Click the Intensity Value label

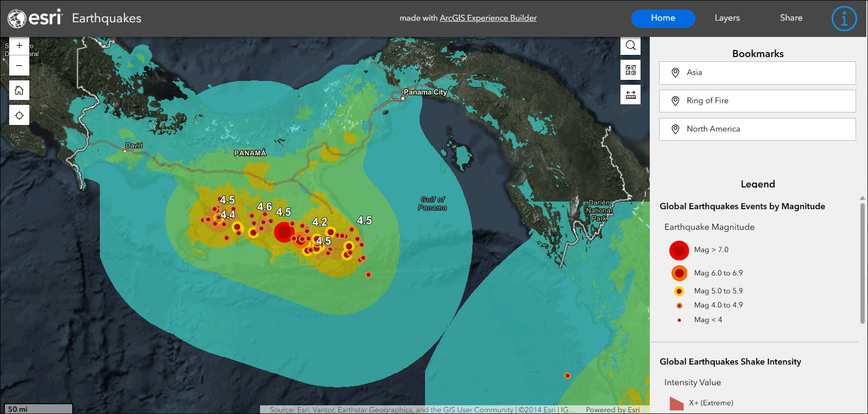point(692,382)
